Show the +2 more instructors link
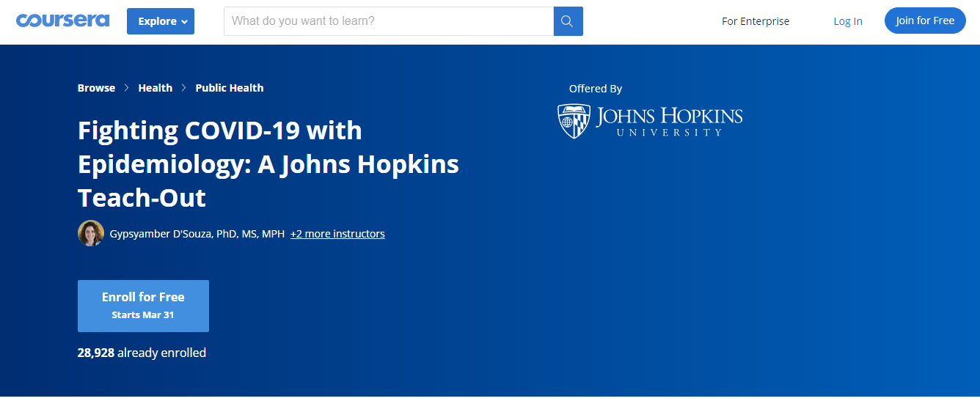980x401 pixels. (x=337, y=234)
